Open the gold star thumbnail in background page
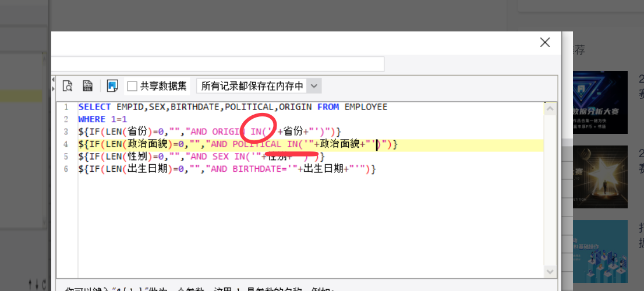 click(x=600, y=177)
